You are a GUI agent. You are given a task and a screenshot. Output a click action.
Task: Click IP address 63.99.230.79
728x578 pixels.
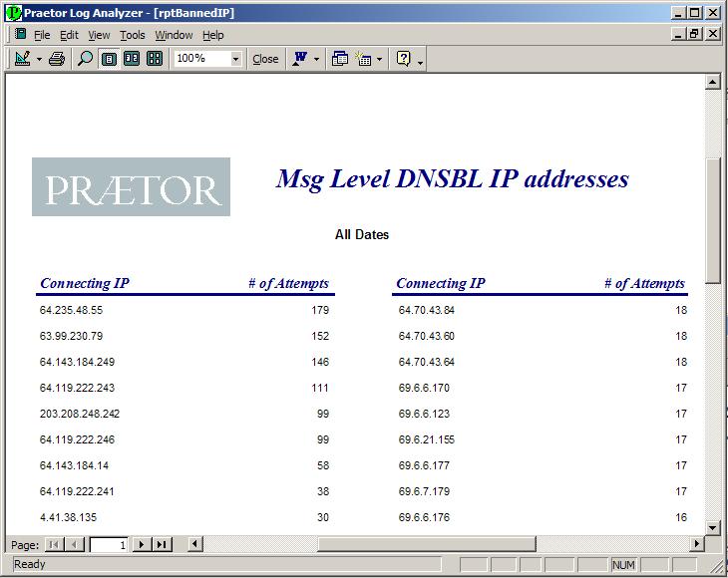(71, 336)
